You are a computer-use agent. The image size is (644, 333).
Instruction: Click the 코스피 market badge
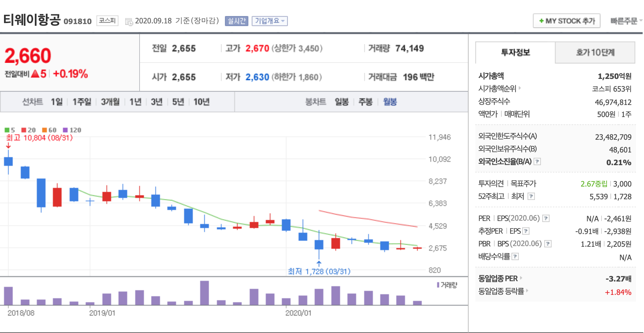[x=107, y=21]
